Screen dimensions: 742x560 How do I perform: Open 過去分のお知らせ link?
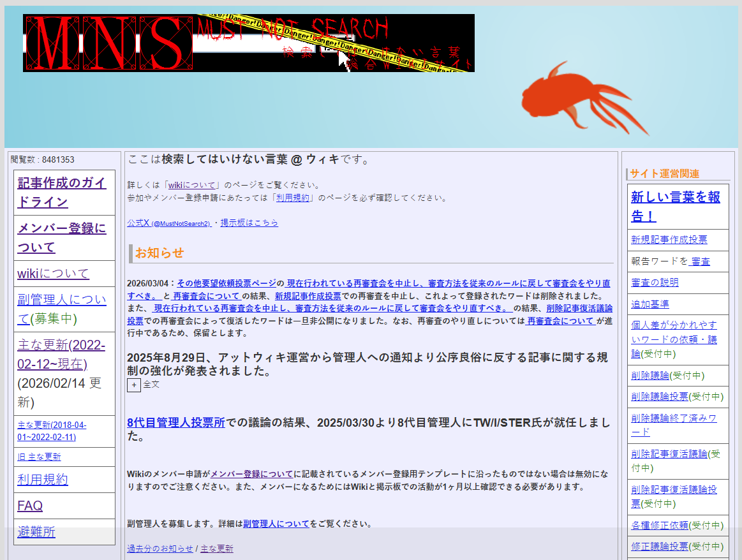(160, 549)
